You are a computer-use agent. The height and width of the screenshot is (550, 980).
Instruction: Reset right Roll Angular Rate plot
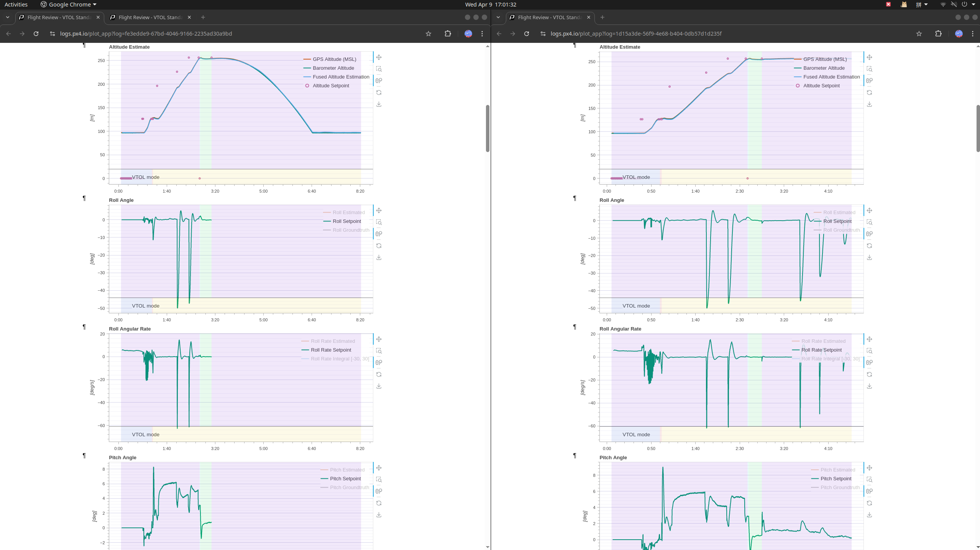[869, 374]
